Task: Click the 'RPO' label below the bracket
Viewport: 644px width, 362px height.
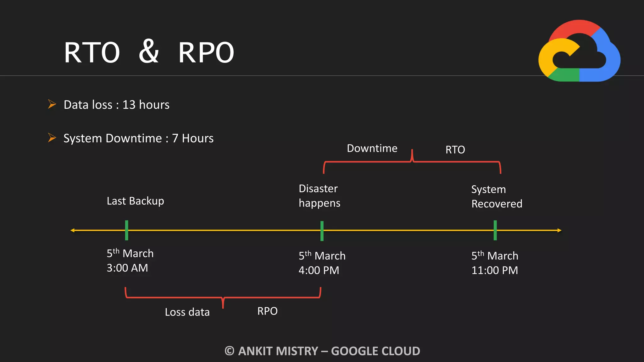Action: click(x=267, y=311)
